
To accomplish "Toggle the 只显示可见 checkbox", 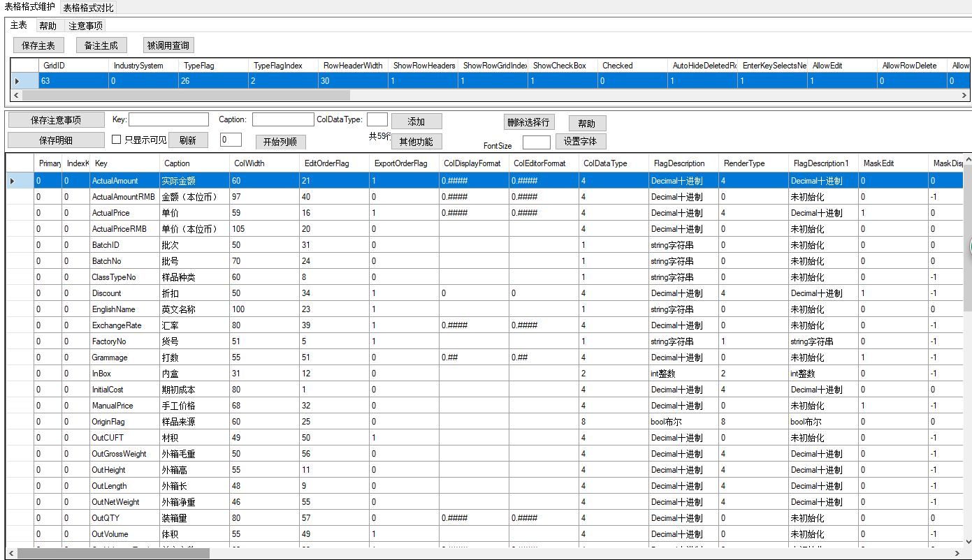I will (x=117, y=140).
